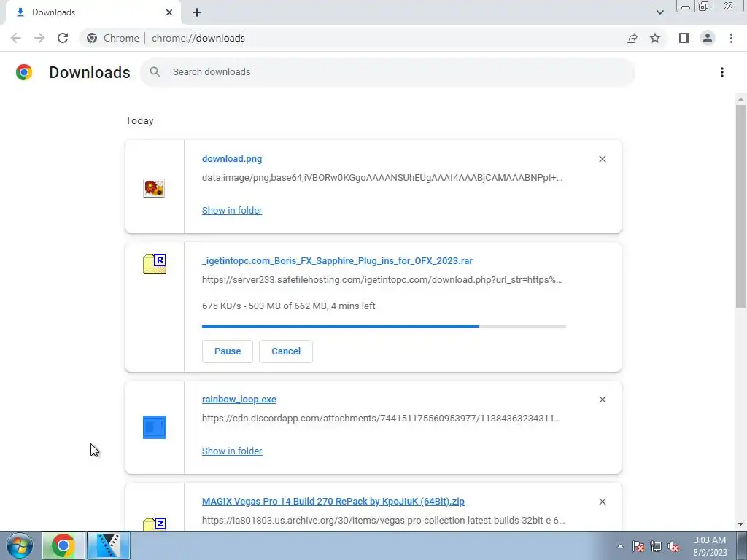The height and width of the screenshot is (560, 747).
Task: Click the muted volume tray icon
Action: click(673, 546)
